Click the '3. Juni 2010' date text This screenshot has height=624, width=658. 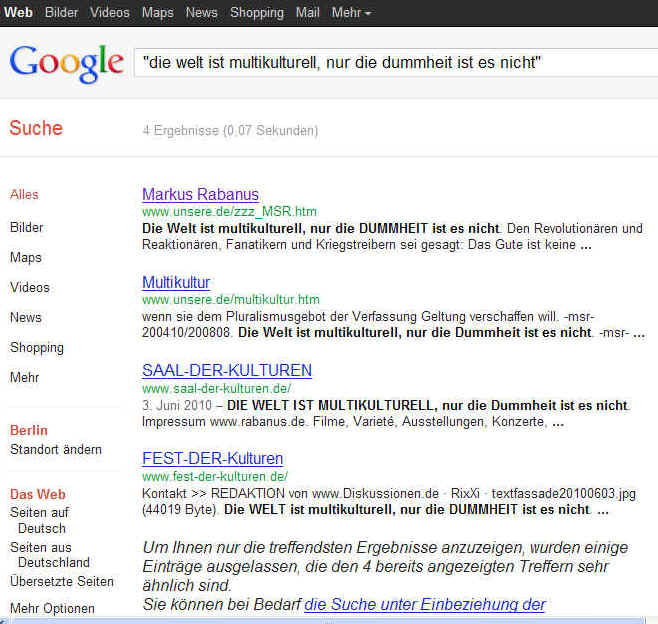coord(177,405)
